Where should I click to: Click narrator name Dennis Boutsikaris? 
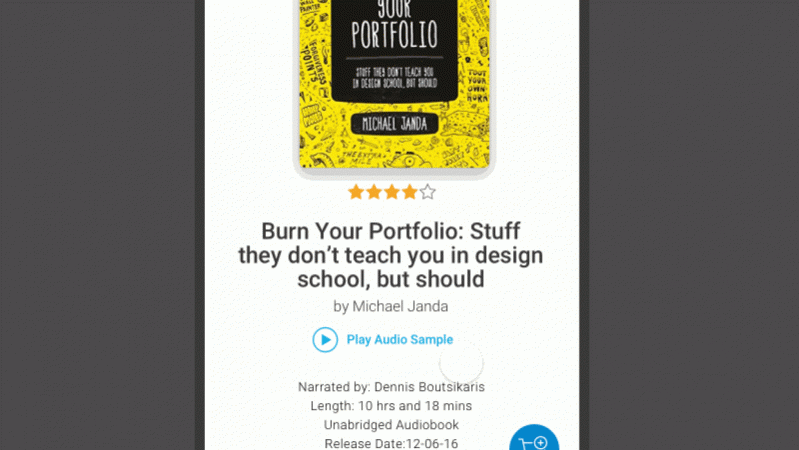pyautogui.click(x=429, y=387)
